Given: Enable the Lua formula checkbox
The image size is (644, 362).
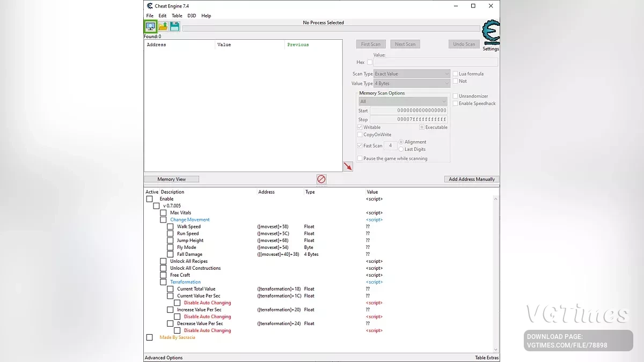Looking at the screenshot, I should pos(456,73).
